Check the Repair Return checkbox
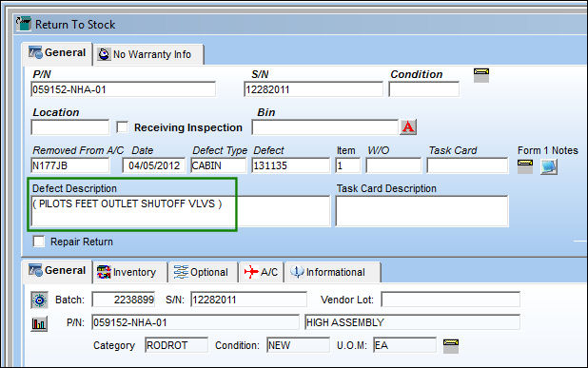The height and width of the screenshot is (368, 588). (39, 242)
